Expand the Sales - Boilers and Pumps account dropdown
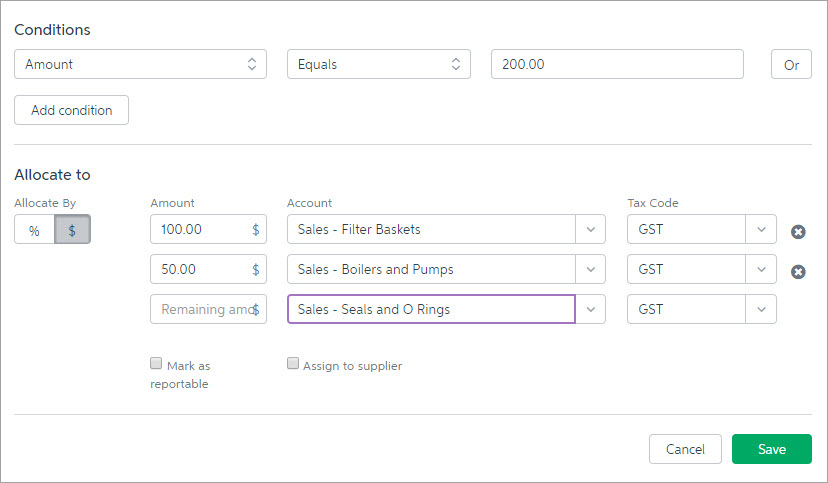 tap(590, 269)
